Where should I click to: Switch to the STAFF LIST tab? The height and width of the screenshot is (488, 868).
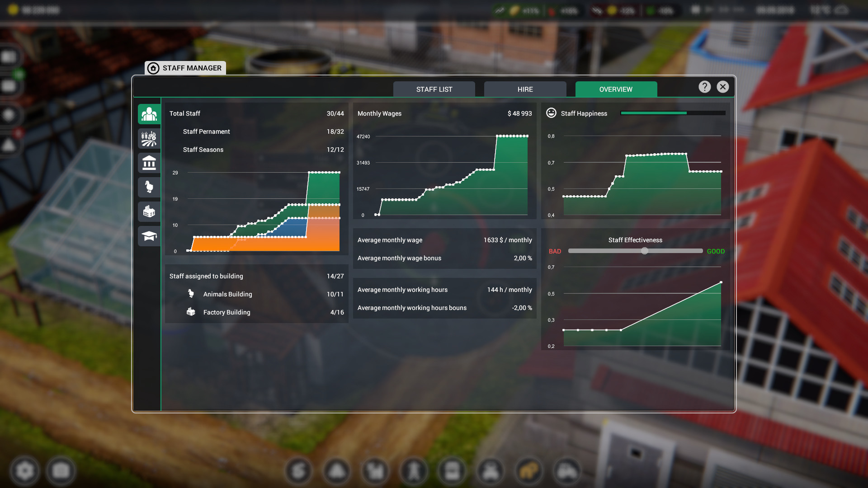tap(434, 89)
